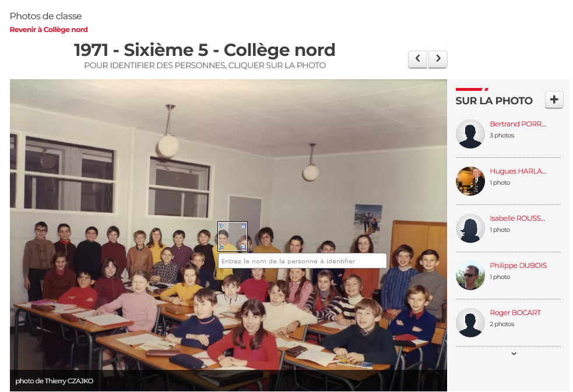Open Hugues HARLA... profile picture

point(470,181)
